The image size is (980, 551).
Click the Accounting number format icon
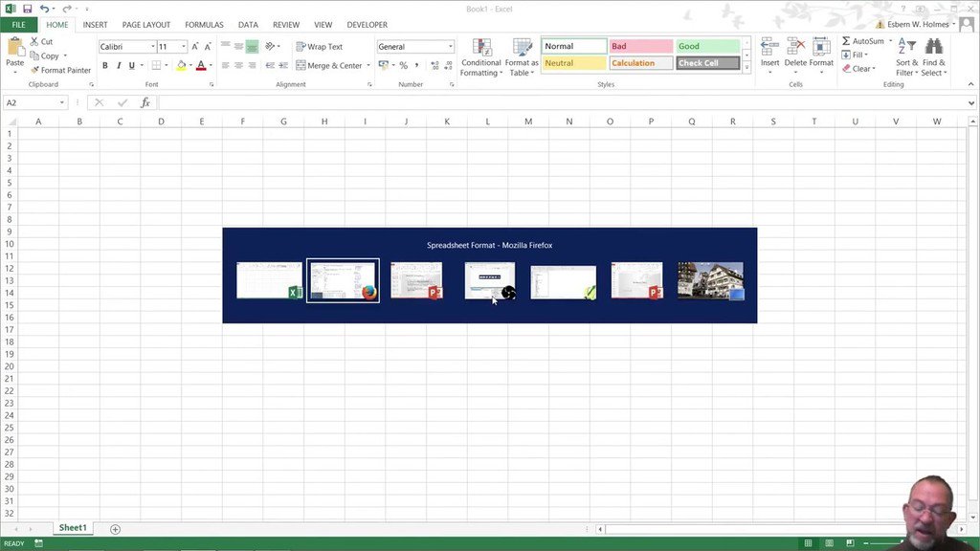[383, 66]
